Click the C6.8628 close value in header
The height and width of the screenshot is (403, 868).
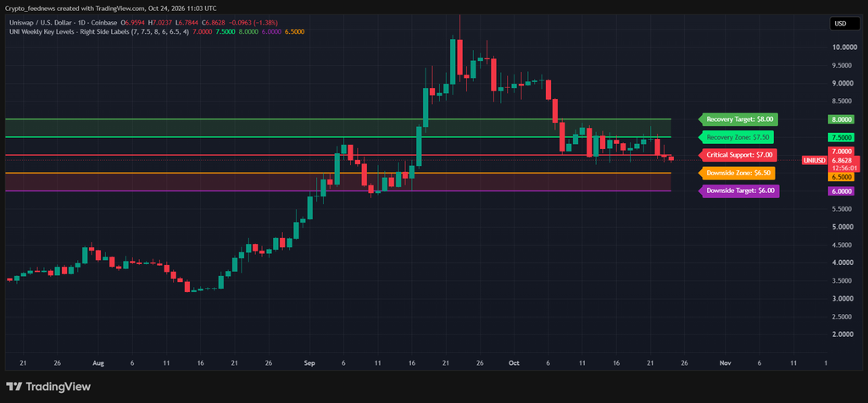tap(213, 23)
